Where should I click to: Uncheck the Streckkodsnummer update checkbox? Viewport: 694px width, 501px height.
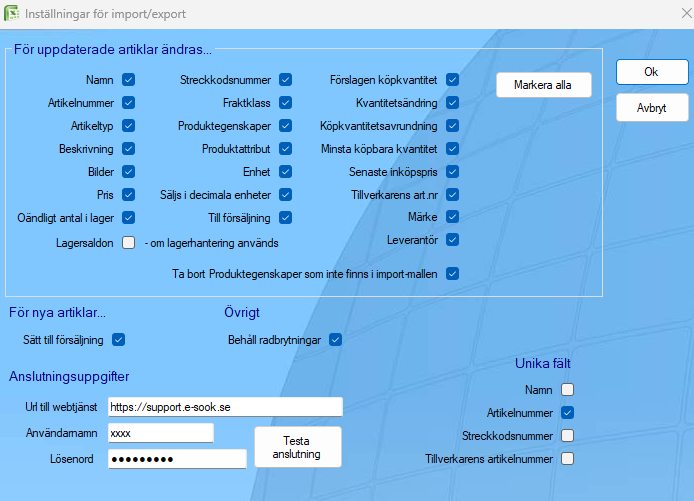click(285, 80)
